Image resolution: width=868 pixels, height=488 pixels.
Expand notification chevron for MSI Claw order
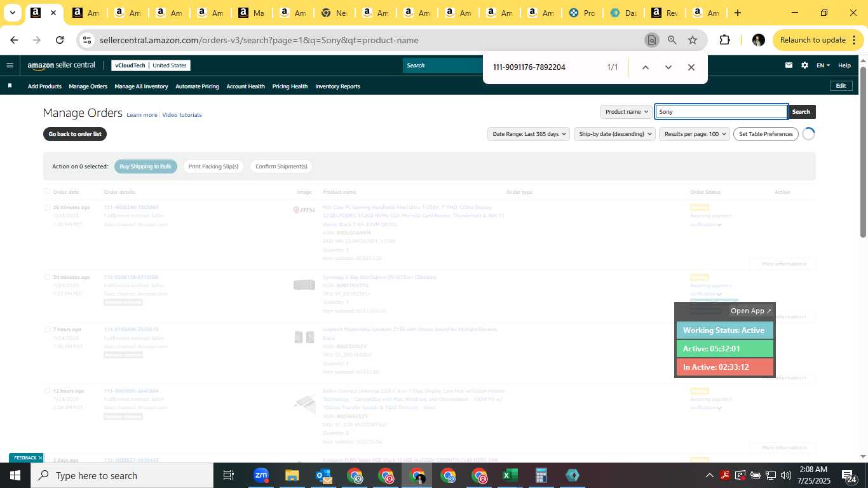719,224
